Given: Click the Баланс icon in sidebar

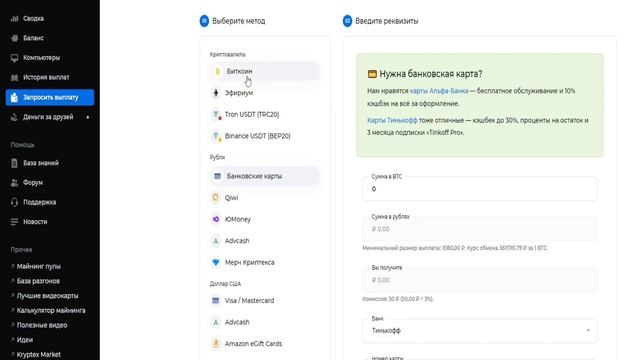Looking at the screenshot, I should (x=15, y=38).
